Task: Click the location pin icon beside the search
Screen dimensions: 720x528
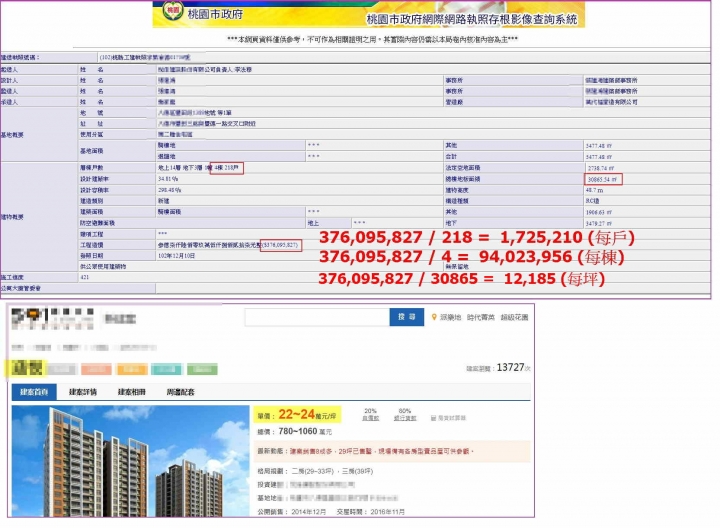Action: click(434, 317)
